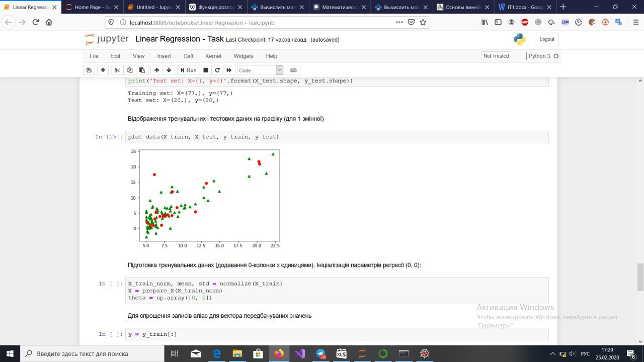Viewport: 644px width, 362px height.
Task: Select cell y = y_train[:]
Action: [x=337, y=334]
